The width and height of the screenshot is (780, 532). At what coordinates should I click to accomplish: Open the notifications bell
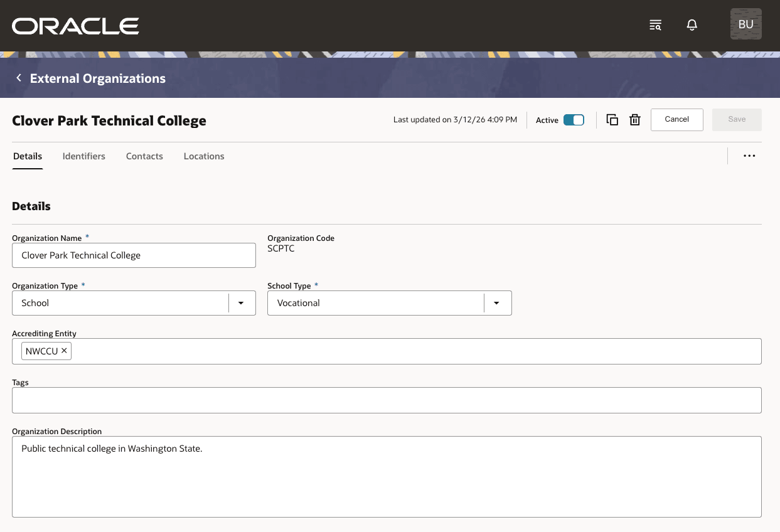coord(692,25)
